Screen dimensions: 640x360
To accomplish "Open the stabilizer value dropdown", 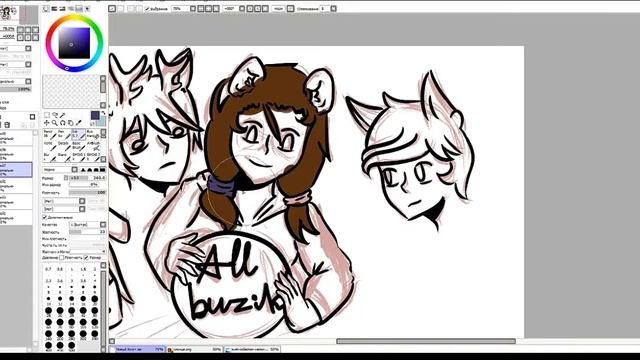I will pyautogui.click(x=333, y=9).
